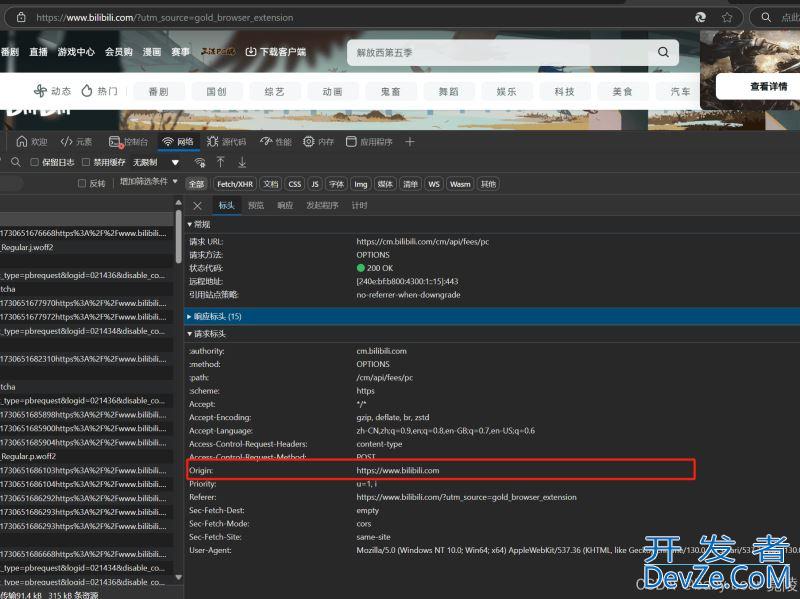Select the Regular.p.woff2 request
The height and width of the screenshot is (599, 800).
tap(86, 456)
